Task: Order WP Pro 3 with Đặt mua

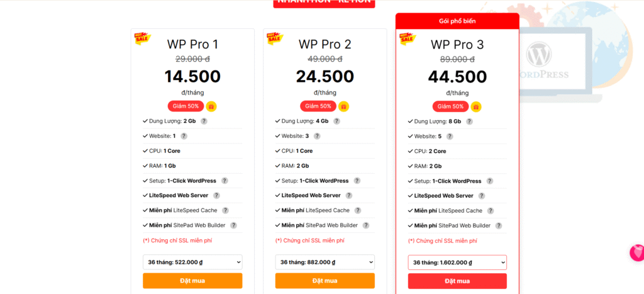Action: 457,281
